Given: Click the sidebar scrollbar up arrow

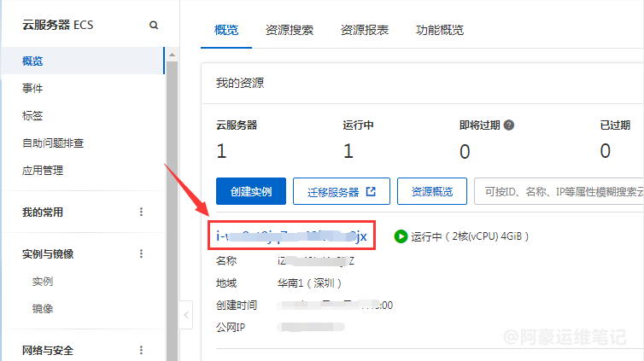Looking at the screenshot, I should click(x=172, y=55).
